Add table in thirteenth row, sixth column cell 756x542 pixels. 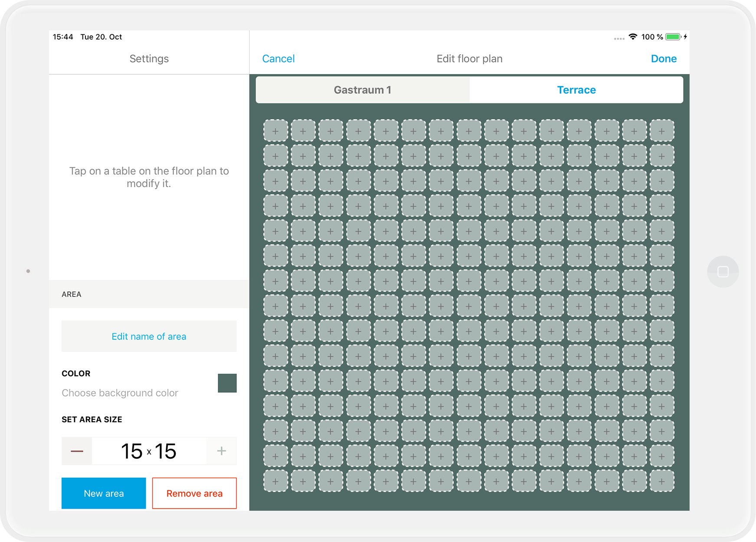[x=413, y=431]
